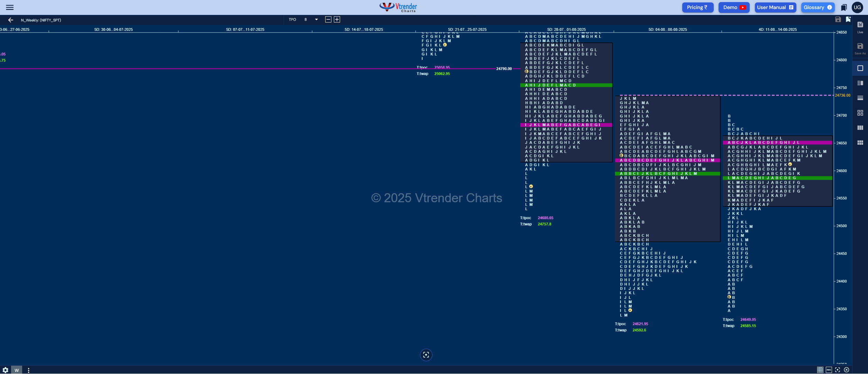868x374 pixels.
Task: Select the single-pane layout icon
Action: click(860, 68)
